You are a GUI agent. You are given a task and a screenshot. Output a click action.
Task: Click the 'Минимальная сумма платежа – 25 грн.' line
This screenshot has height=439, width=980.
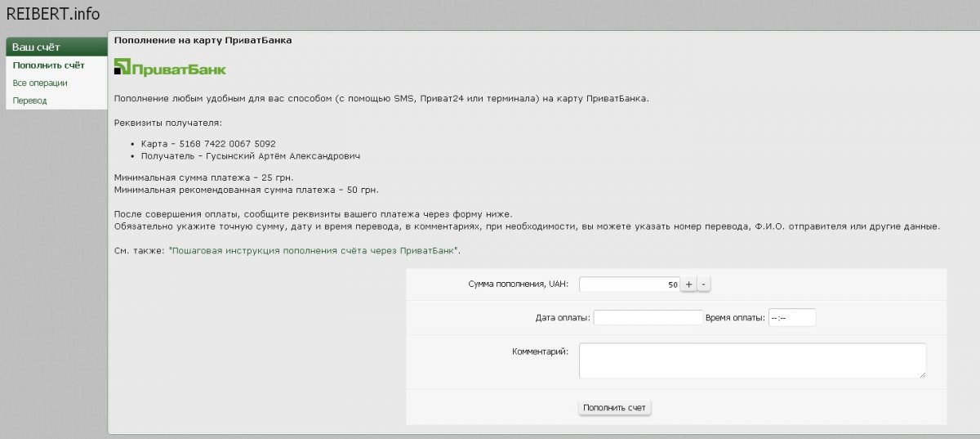[203, 177]
